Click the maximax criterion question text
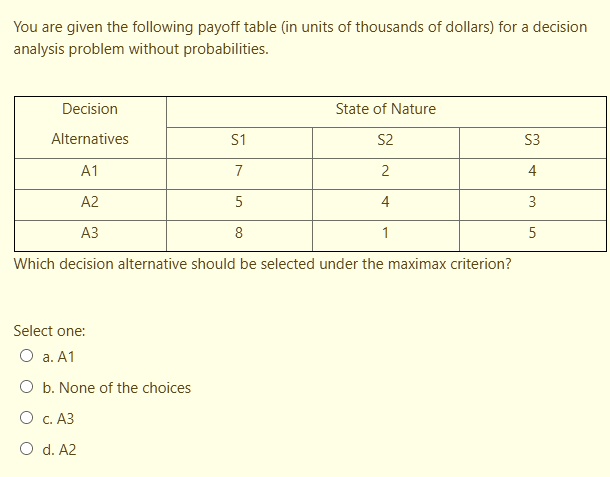The image size is (610, 477). (x=263, y=264)
